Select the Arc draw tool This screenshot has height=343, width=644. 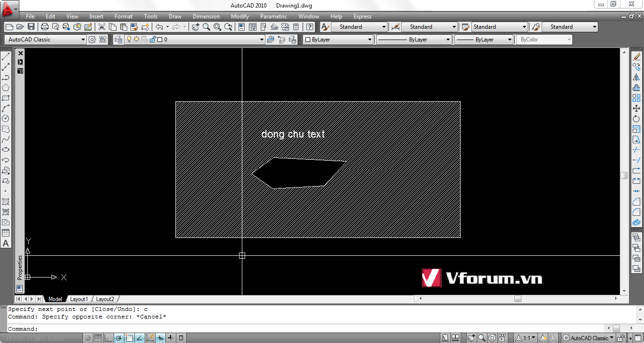click(6, 108)
